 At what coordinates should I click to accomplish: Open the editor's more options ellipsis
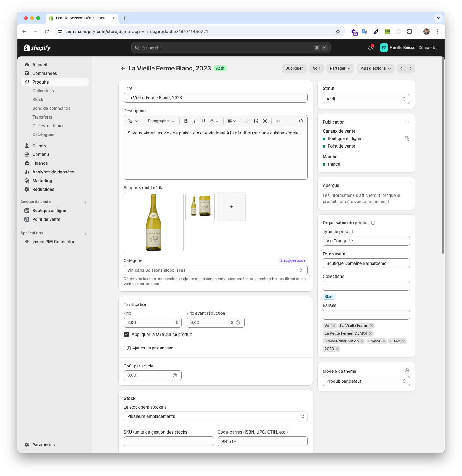pyautogui.click(x=278, y=121)
